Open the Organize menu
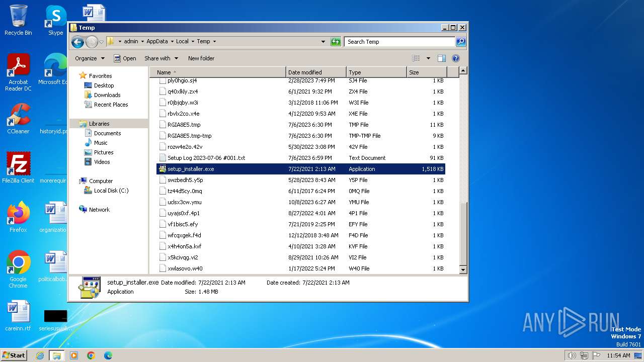 tap(90, 58)
